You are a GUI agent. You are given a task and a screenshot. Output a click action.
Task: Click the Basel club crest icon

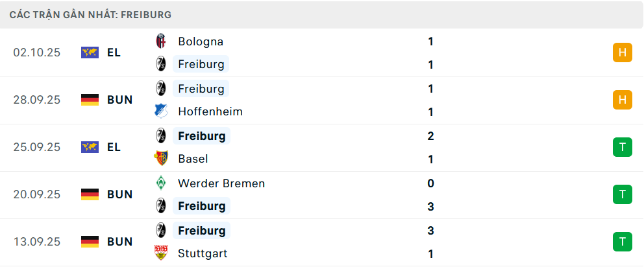tap(160, 159)
